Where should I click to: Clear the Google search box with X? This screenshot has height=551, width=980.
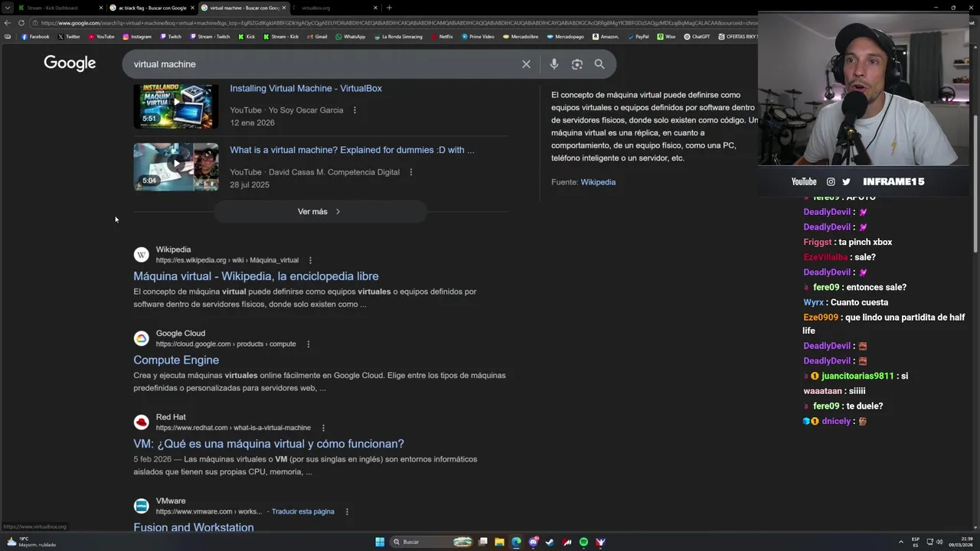click(x=526, y=64)
